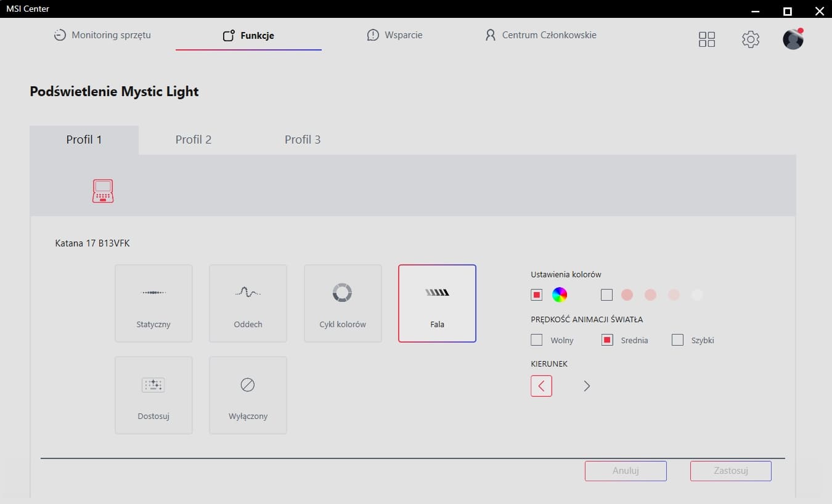Open the user profile avatar

793,39
